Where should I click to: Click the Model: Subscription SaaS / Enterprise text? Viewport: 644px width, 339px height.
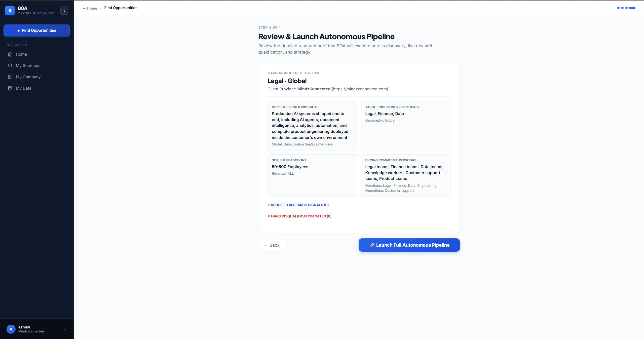tap(302, 144)
